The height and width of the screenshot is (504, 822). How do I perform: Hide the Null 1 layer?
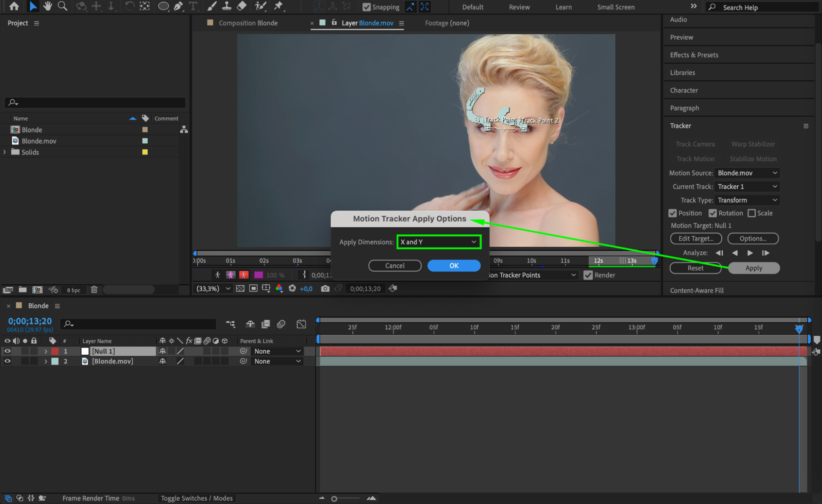(7, 351)
